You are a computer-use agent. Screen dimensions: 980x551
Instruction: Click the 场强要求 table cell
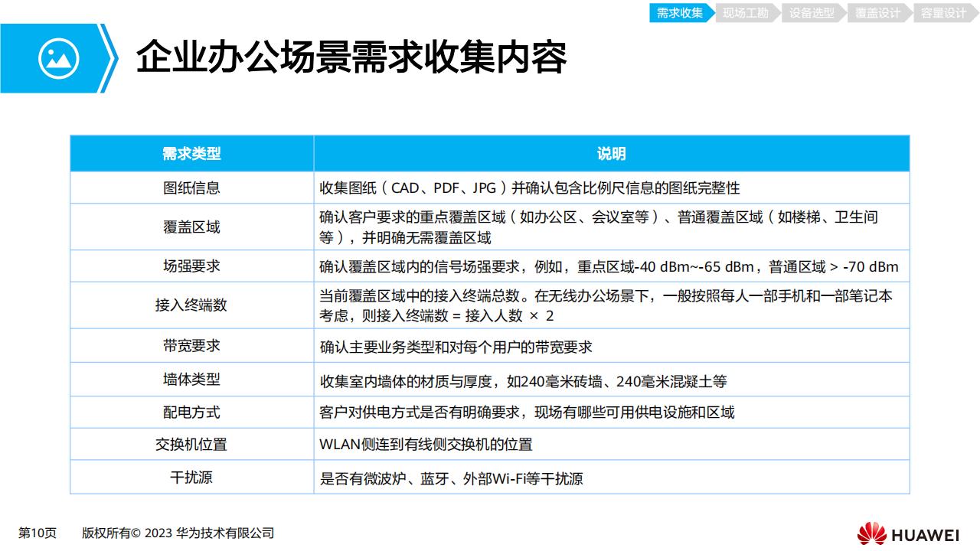coord(191,266)
